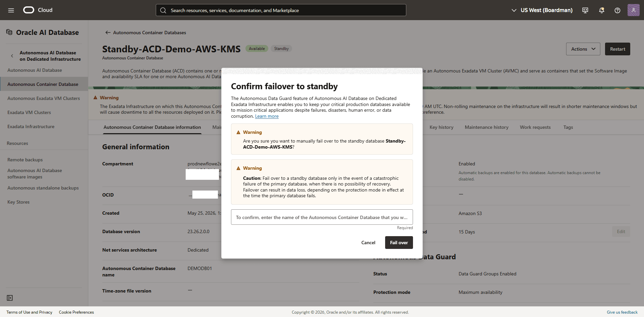The height and width of the screenshot is (317, 644).
Task: Open the user profile avatar
Action: (x=633, y=10)
